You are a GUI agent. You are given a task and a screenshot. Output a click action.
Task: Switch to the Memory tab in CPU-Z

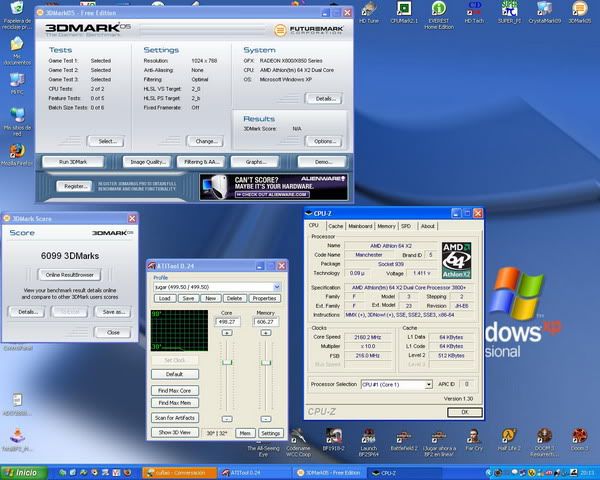pyautogui.click(x=386, y=226)
